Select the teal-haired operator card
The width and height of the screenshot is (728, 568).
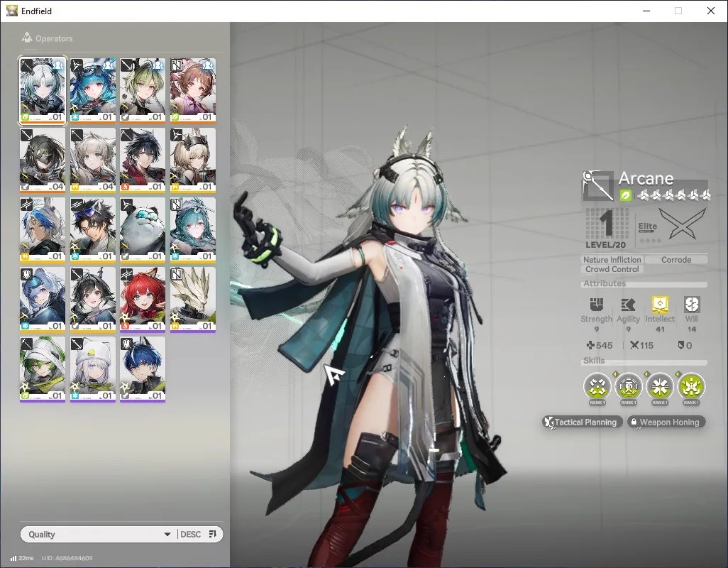pyautogui.click(x=193, y=230)
